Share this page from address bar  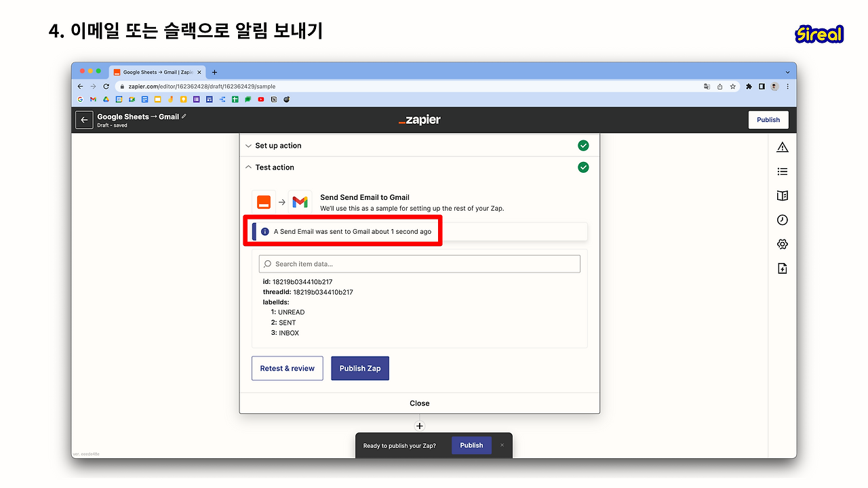pyautogui.click(x=720, y=87)
